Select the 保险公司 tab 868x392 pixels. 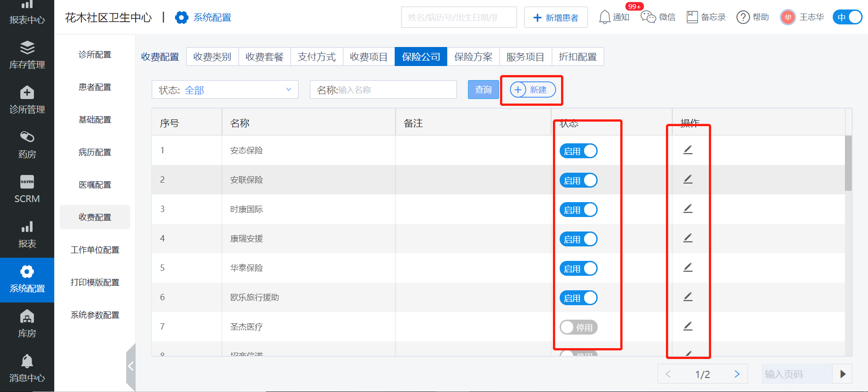point(421,57)
